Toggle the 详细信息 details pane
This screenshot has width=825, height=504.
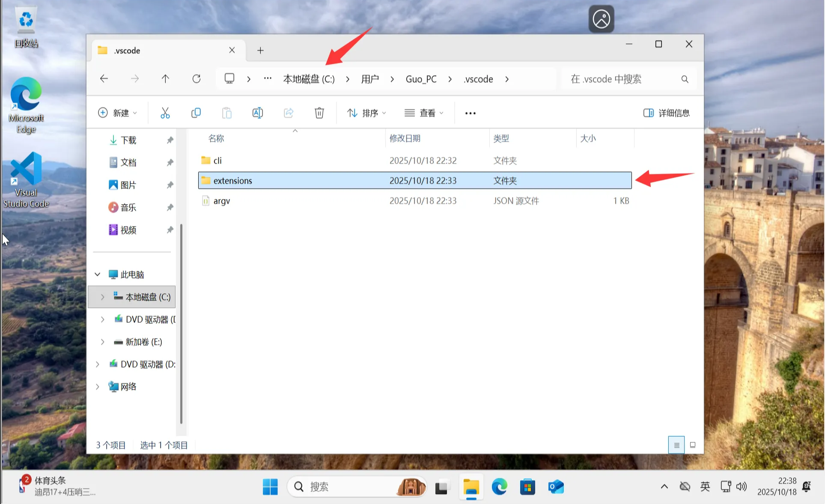pyautogui.click(x=666, y=113)
